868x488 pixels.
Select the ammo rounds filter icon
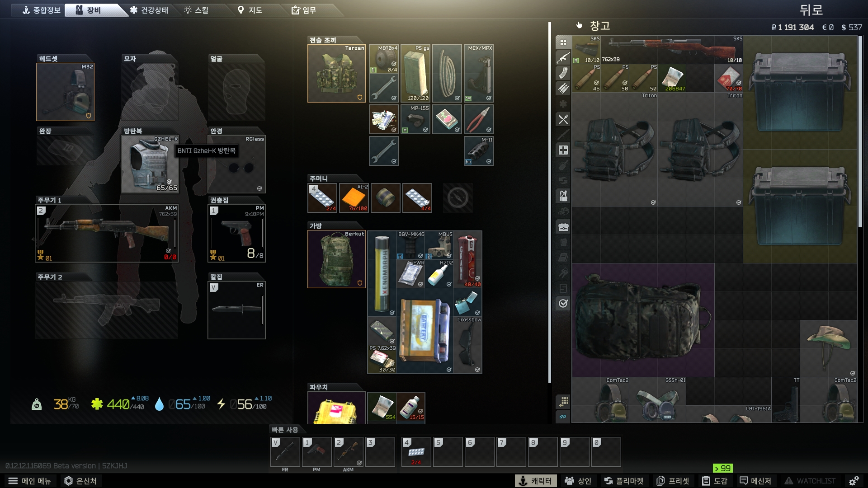tap(563, 89)
